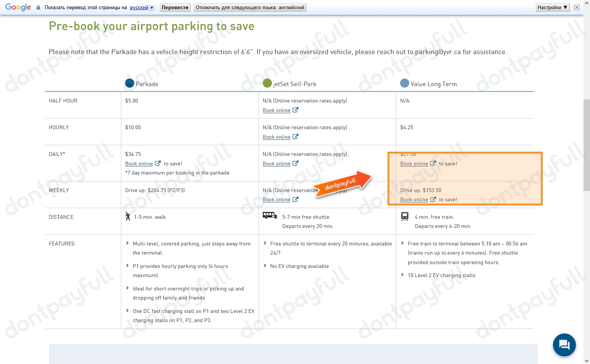Select the Parkade column header

coord(147,83)
